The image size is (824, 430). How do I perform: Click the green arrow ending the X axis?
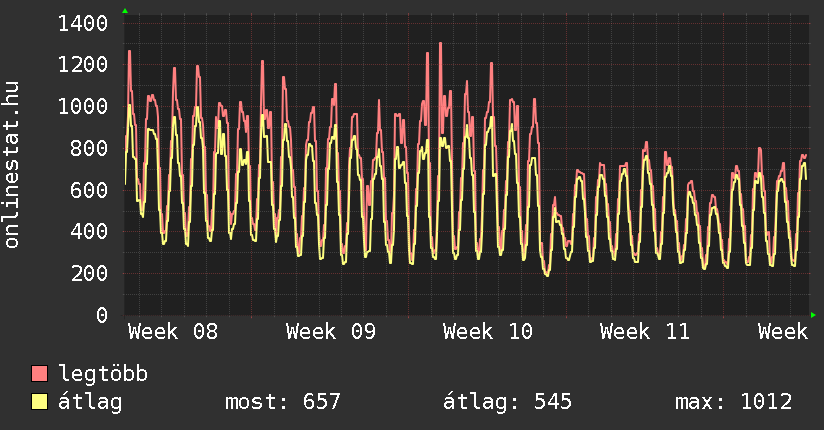(x=814, y=315)
